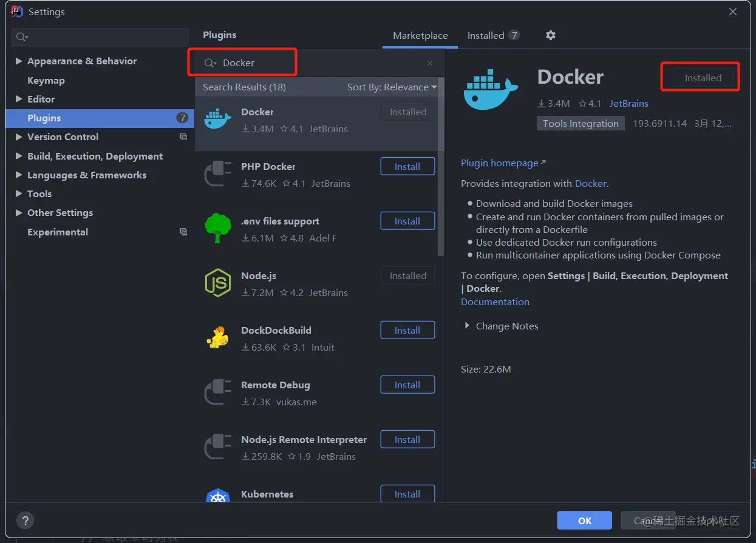Install the PHP Docker plugin
Image resolution: width=756 pixels, height=543 pixels.
pyautogui.click(x=407, y=166)
